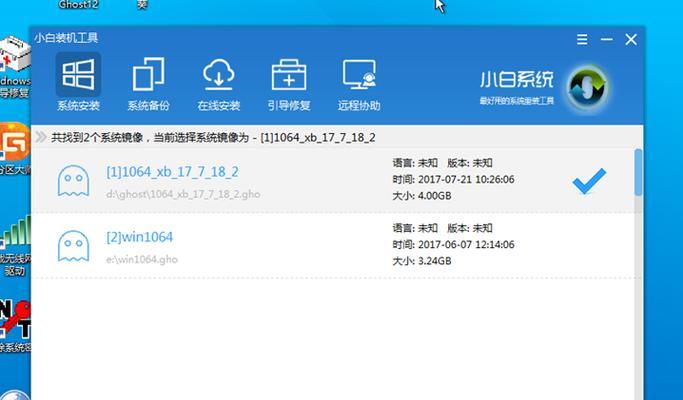
Task: Switch to 系统备份 tab
Action: coord(149,83)
